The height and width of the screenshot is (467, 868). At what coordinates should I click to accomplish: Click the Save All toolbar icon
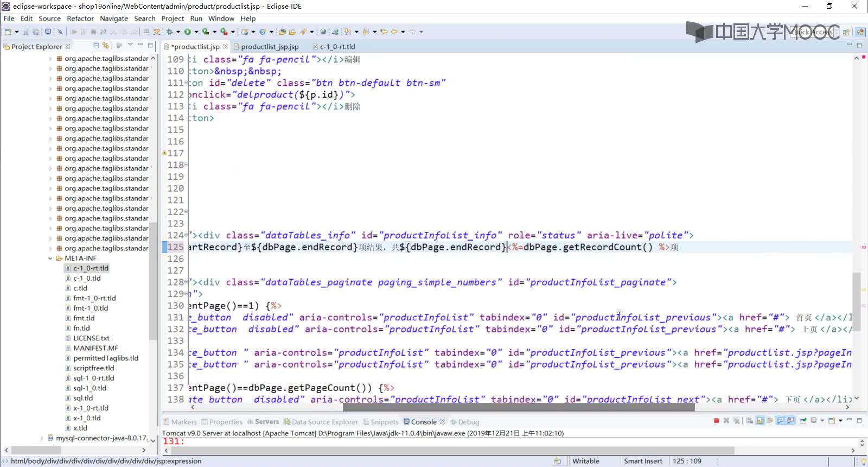36,31
